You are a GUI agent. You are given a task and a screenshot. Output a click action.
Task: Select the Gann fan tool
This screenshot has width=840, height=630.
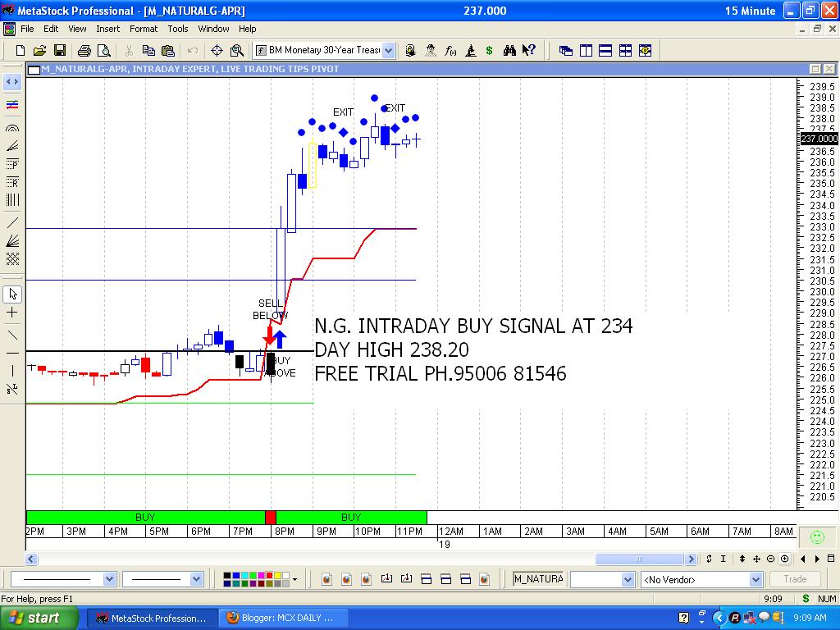pyautogui.click(x=12, y=240)
